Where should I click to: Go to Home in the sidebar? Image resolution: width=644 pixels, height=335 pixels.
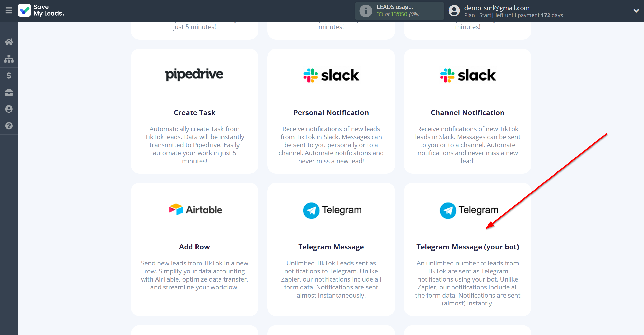click(9, 42)
